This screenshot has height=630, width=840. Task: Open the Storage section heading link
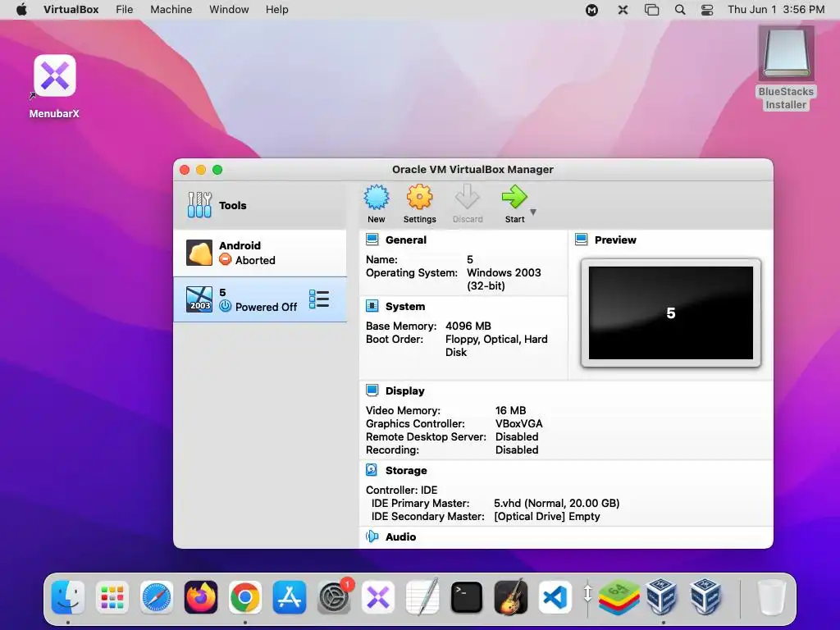pyautogui.click(x=406, y=470)
